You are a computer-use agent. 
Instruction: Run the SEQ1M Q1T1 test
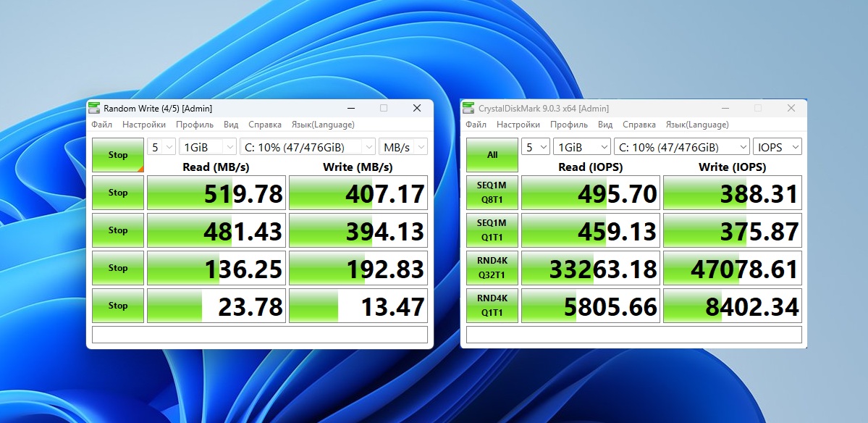pos(492,230)
